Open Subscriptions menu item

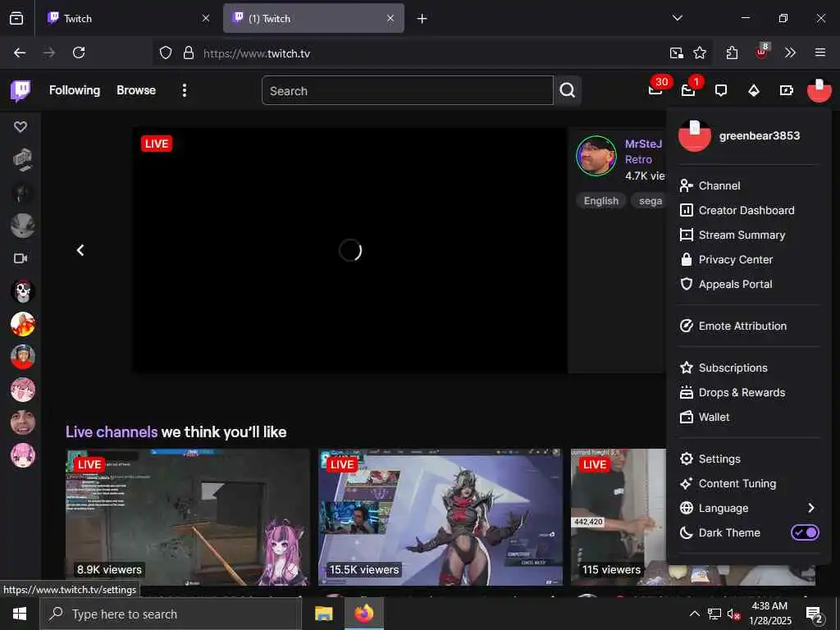pyautogui.click(x=748, y=367)
